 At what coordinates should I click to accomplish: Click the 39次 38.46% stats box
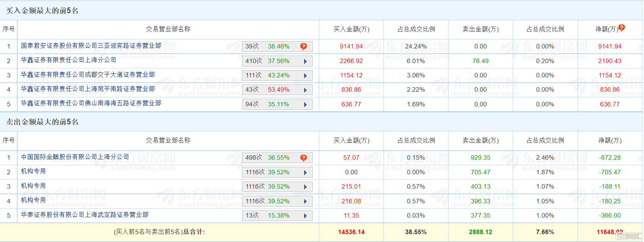[277, 47]
